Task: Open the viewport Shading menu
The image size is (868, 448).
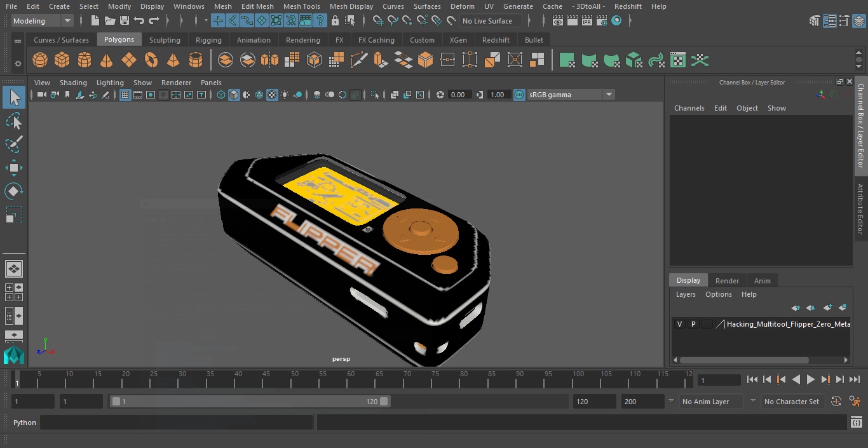Action: click(x=73, y=83)
